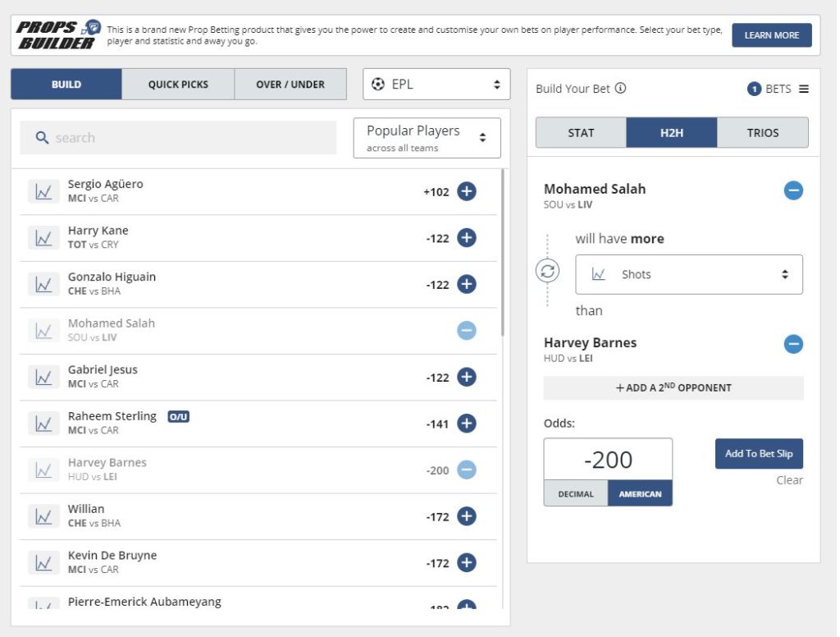Image resolution: width=840 pixels, height=637 pixels.
Task: Click the Props Builder logo
Action: pyautogui.click(x=58, y=34)
